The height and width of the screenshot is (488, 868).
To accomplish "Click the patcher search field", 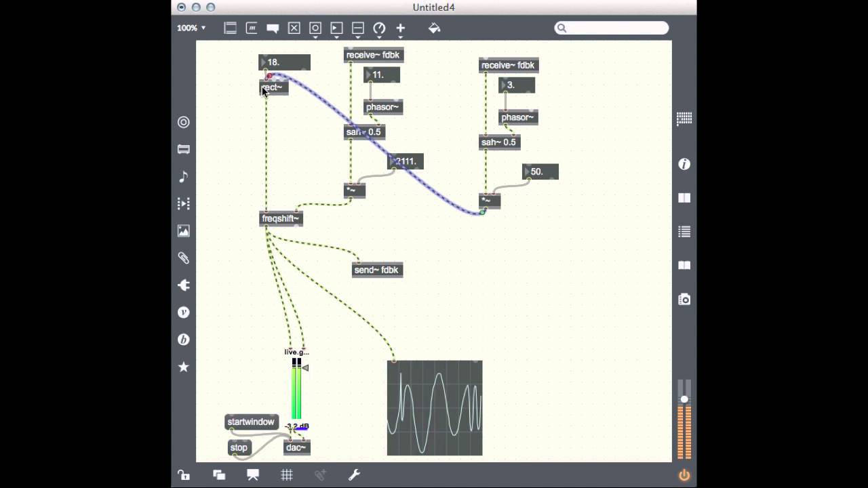I will click(612, 28).
